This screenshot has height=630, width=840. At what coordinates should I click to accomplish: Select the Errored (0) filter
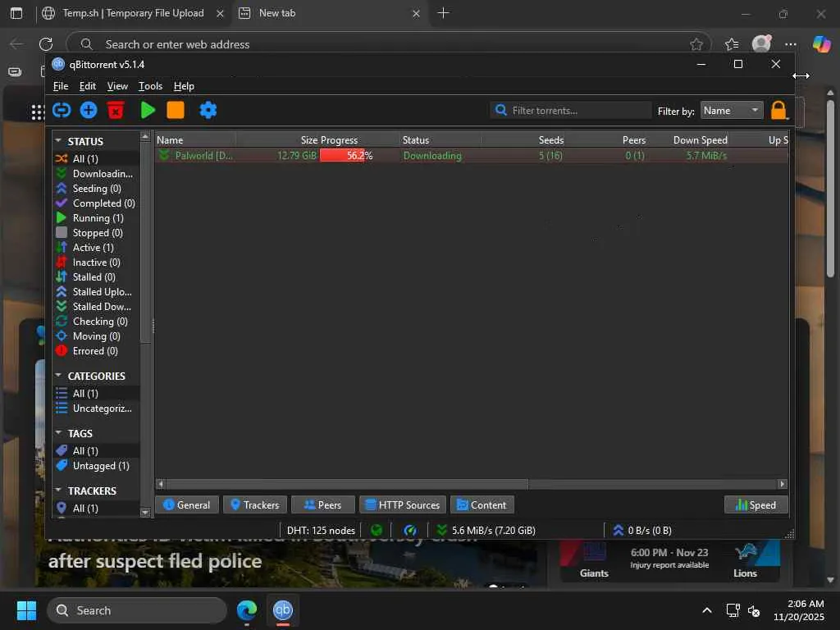tap(96, 351)
